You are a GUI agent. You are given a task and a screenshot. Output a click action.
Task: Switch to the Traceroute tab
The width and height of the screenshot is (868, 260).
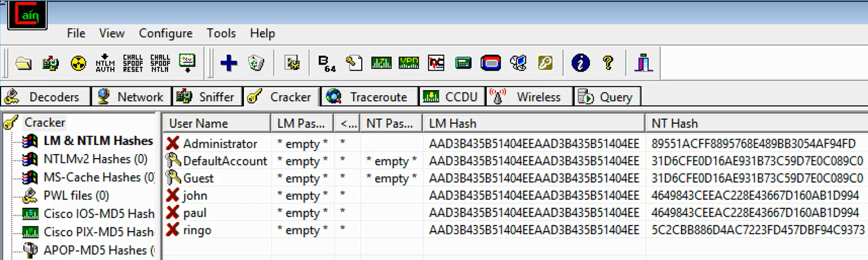[369, 97]
